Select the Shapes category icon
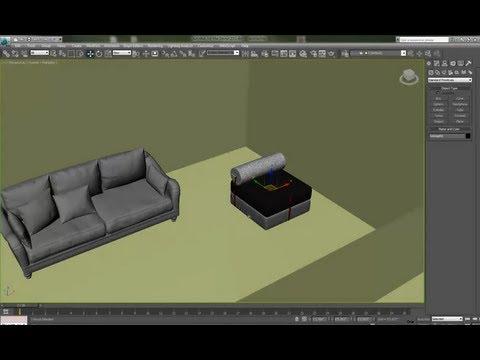Screen dimensions: 480x360 (437, 72)
